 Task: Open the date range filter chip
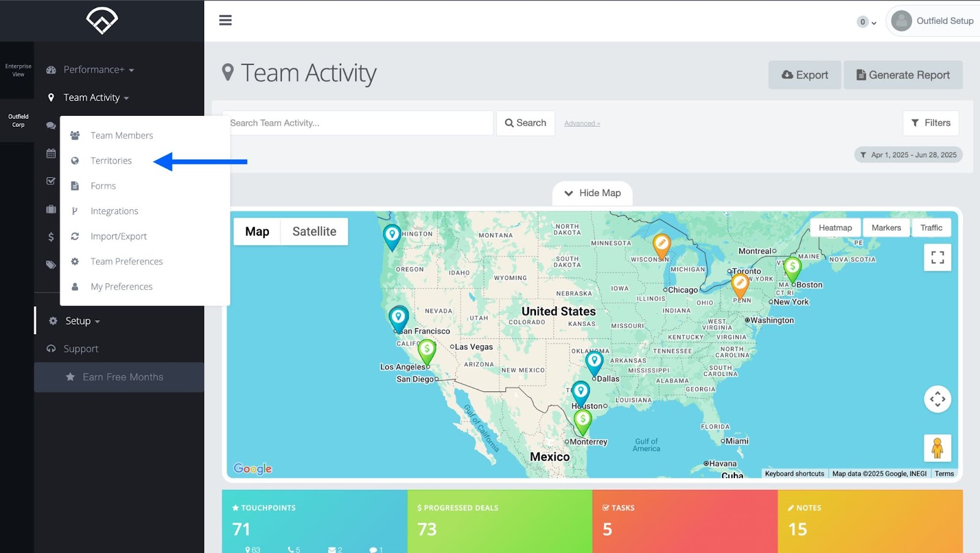tap(908, 155)
